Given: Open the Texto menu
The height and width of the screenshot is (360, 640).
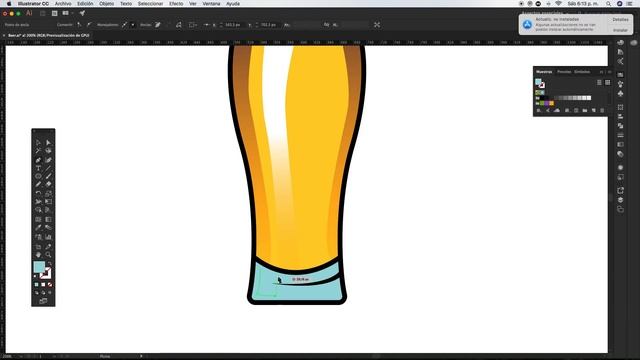Looking at the screenshot, I should (x=126, y=3).
